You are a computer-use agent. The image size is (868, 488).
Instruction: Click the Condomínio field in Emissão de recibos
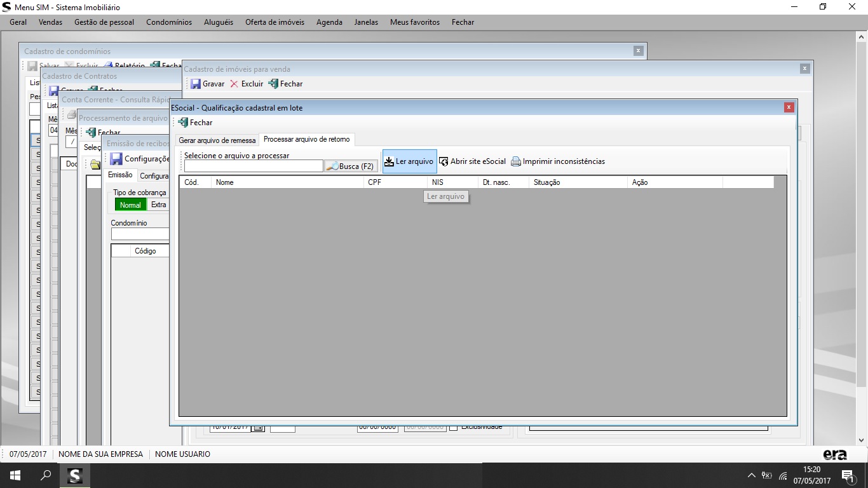pos(140,234)
